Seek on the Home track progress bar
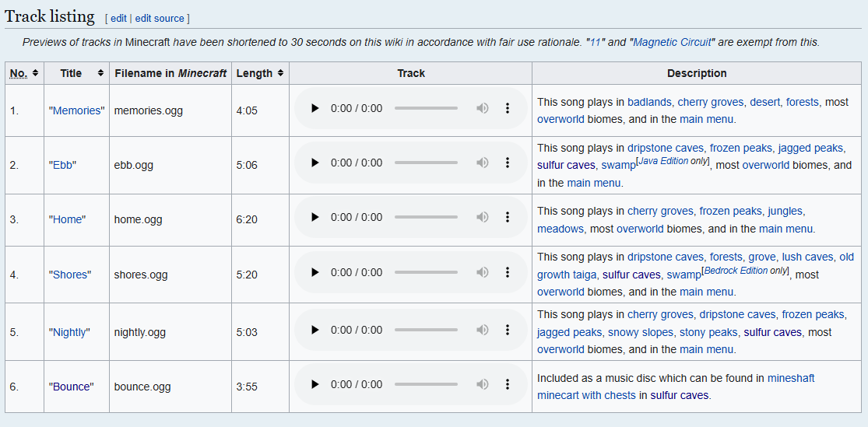The width and height of the screenshot is (868, 427). [x=427, y=217]
